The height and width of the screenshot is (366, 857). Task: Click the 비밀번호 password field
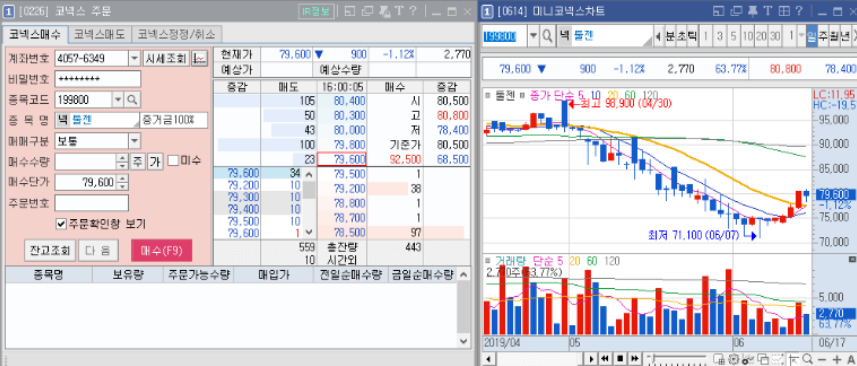pyautogui.click(x=98, y=79)
